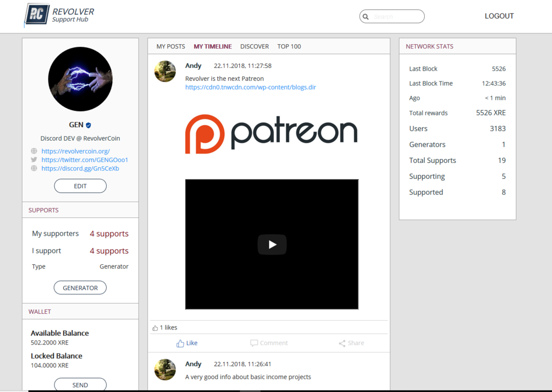The width and height of the screenshot is (552, 392).
Task: Click the globe icon beside revolvercoin.org link
Action: click(x=34, y=151)
